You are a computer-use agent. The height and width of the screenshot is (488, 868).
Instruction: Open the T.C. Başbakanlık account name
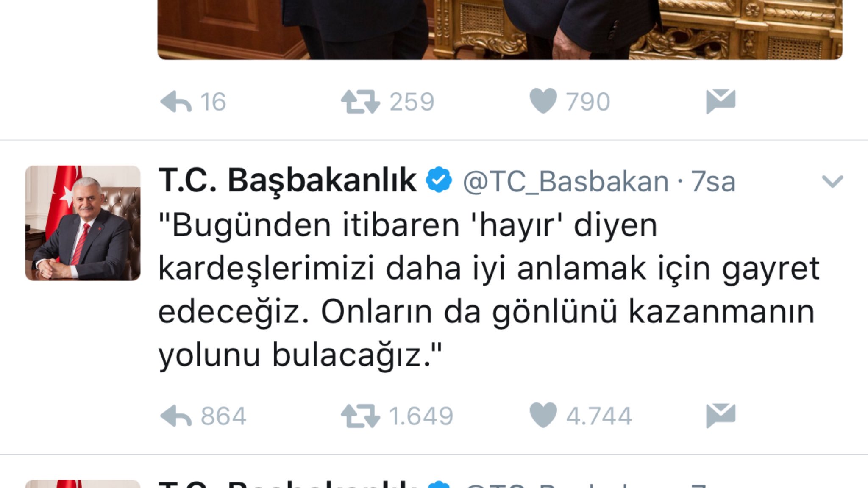287,181
